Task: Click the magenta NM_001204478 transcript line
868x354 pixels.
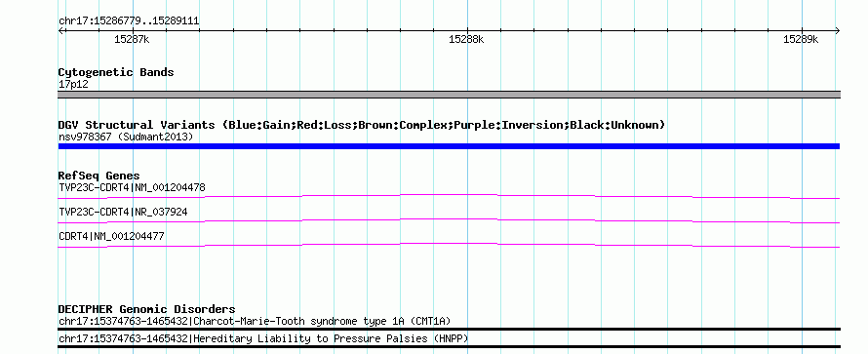Action: tap(449, 196)
